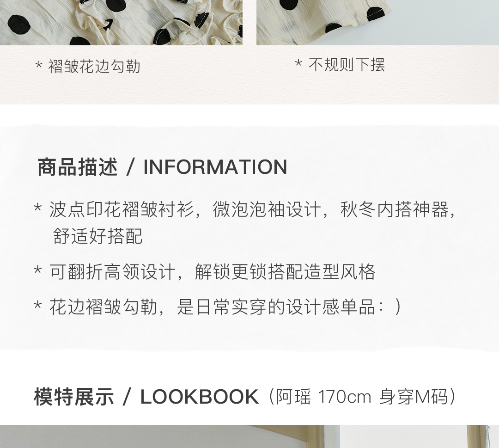
Task: Click the model note 阿瑶 170cm 身穿M码
Action: (x=361, y=397)
